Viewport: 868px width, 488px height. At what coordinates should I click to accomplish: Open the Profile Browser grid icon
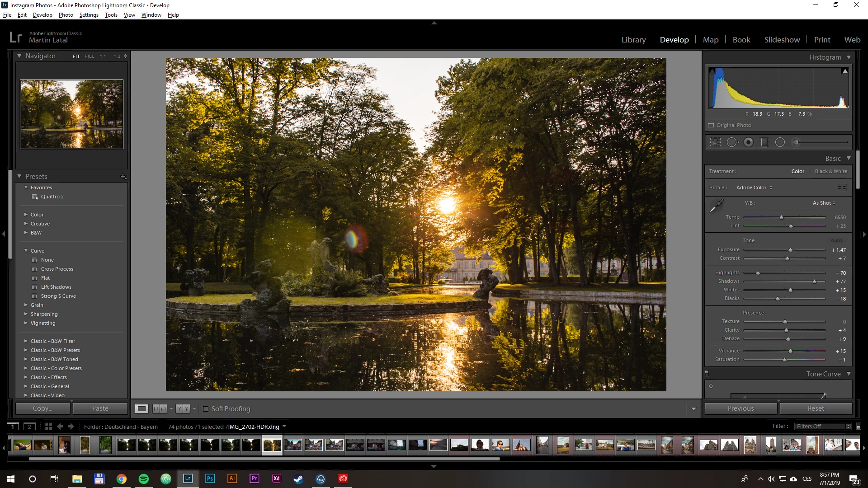(x=842, y=188)
